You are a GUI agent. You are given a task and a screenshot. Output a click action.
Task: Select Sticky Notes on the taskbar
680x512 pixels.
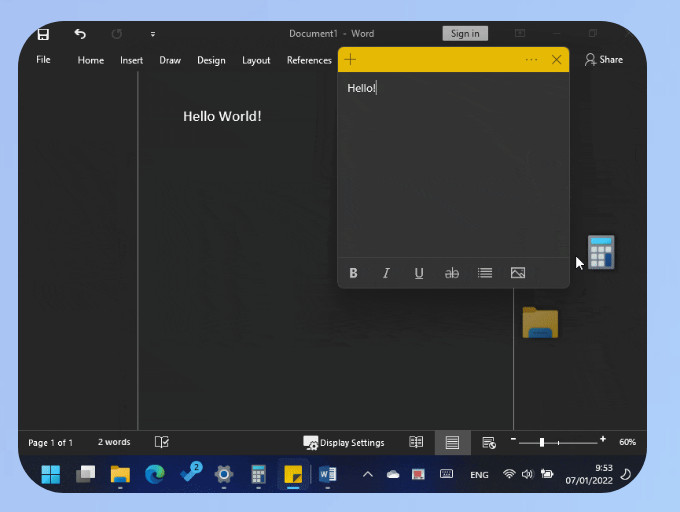293,474
